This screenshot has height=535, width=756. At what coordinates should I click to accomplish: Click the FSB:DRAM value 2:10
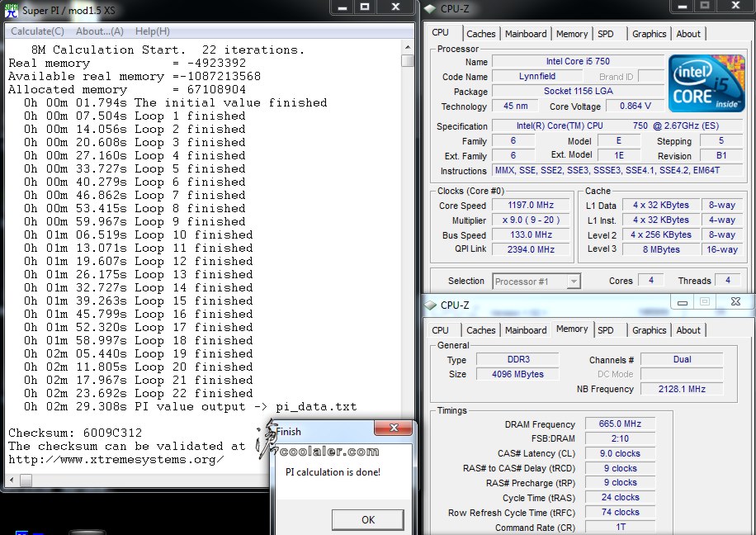tap(620, 438)
